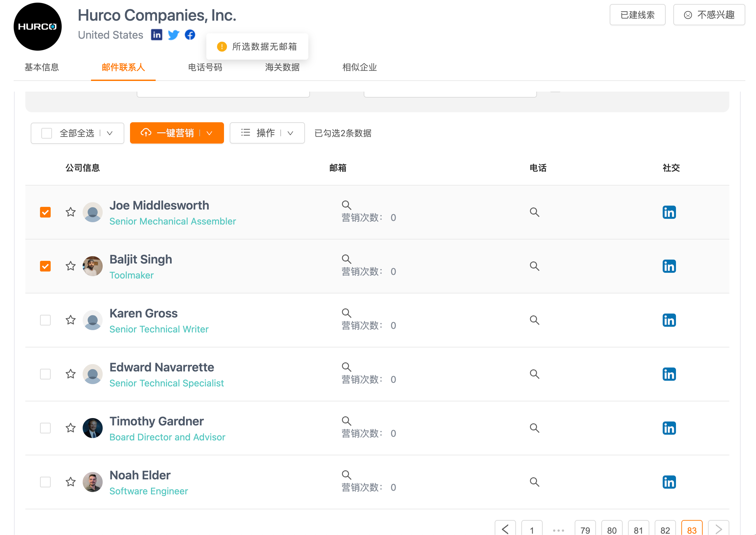Open Hurco's LinkedIn company page icon

[157, 35]
